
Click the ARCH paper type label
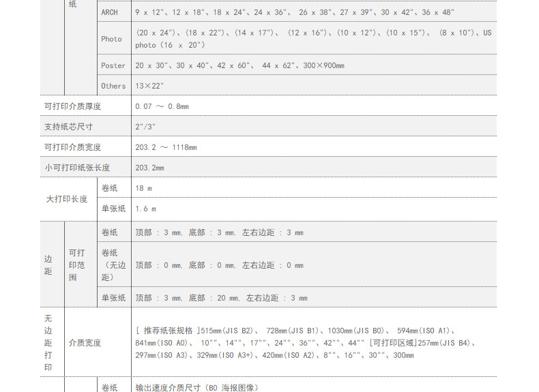click(109, 12)
